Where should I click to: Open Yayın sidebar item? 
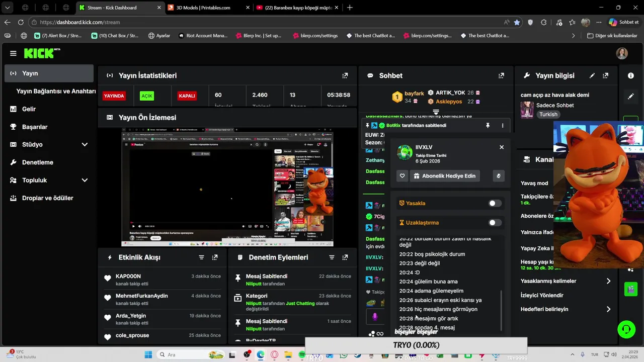(x=49, y=73)
